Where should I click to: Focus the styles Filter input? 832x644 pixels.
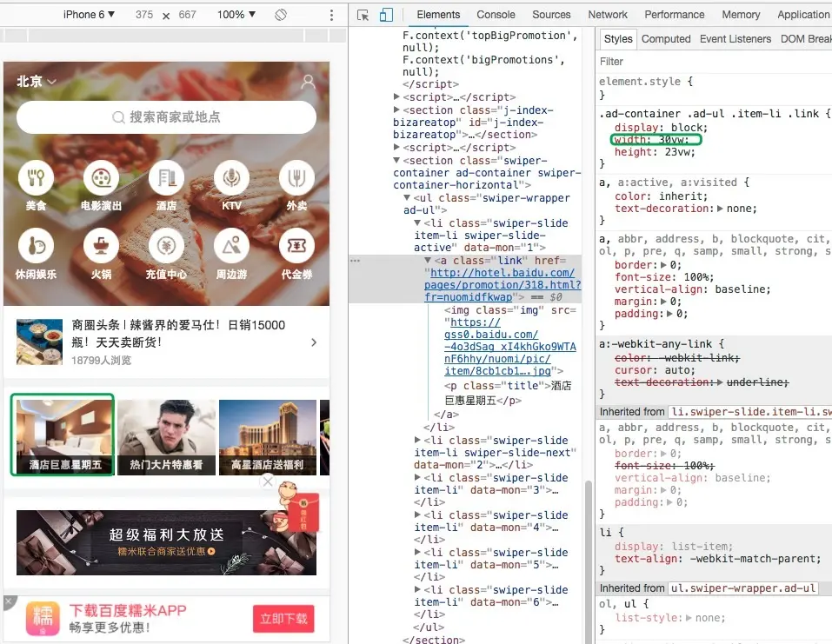[x=714, y=62]
